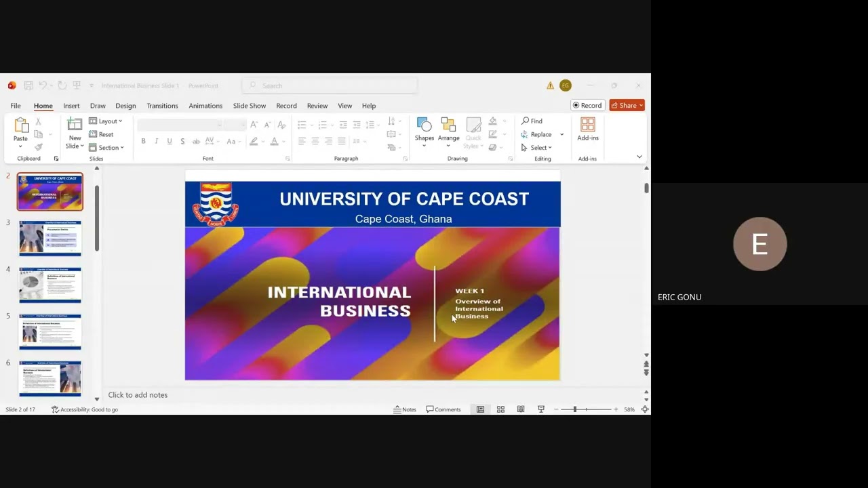Open the Comments pane from status bar

click(443, 409)
